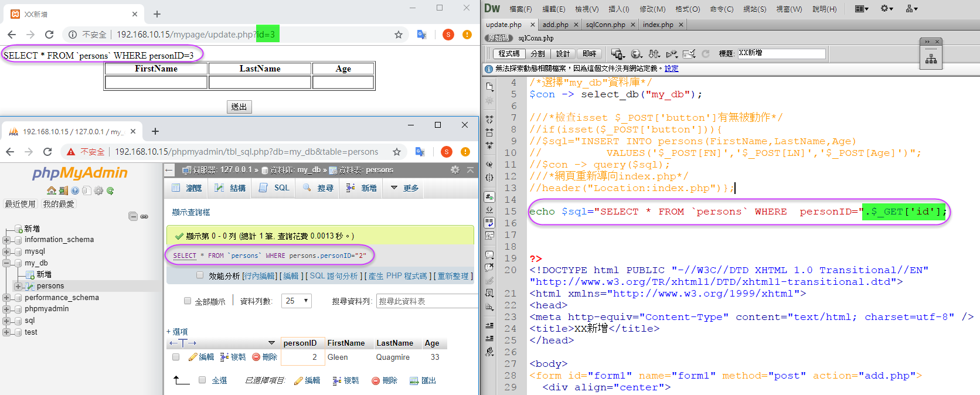Switch to the index.php document tab

click(x=658, y=25)
